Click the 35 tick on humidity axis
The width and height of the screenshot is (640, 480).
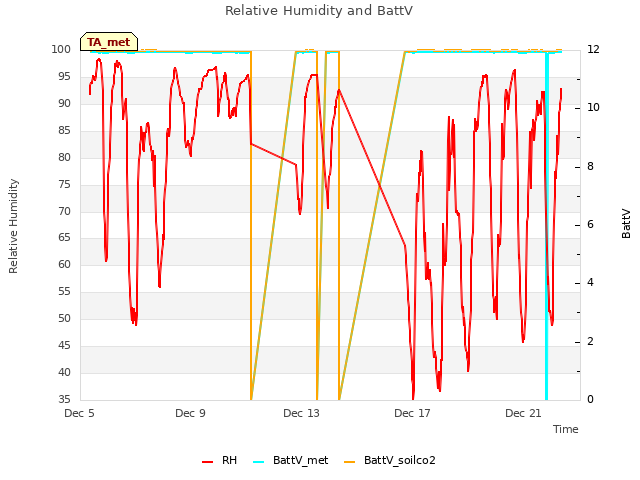pyautogui.click(x=64, y=399)
